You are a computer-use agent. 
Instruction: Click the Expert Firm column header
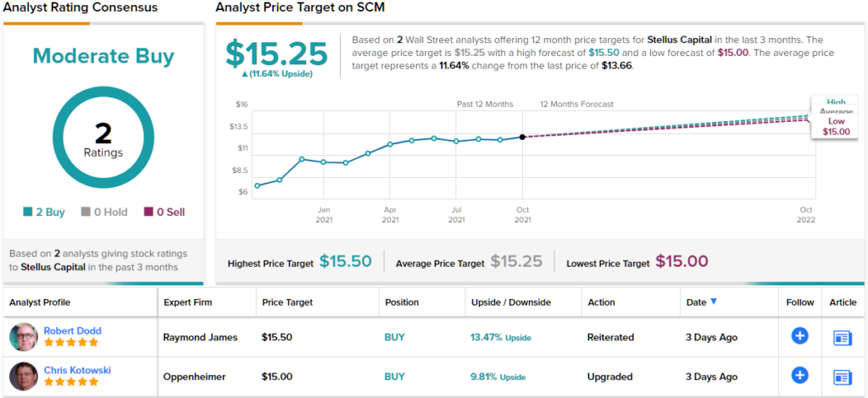(187, 302)
